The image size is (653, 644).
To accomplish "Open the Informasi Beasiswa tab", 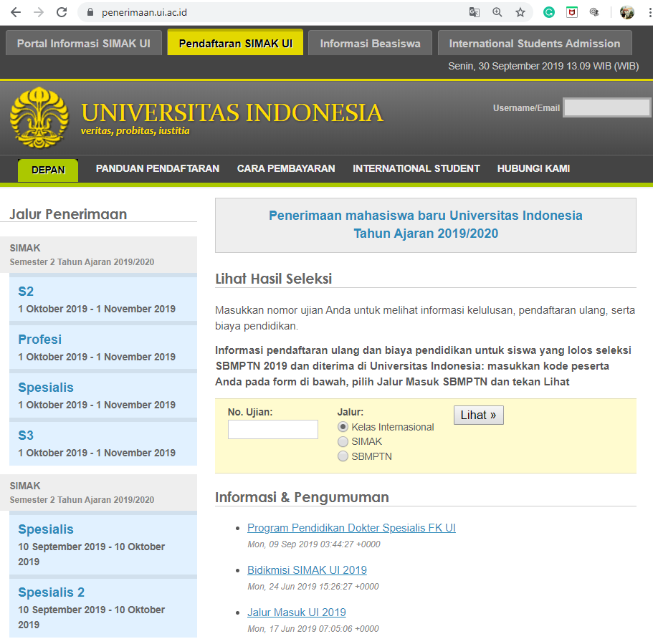I will point(370,43).
